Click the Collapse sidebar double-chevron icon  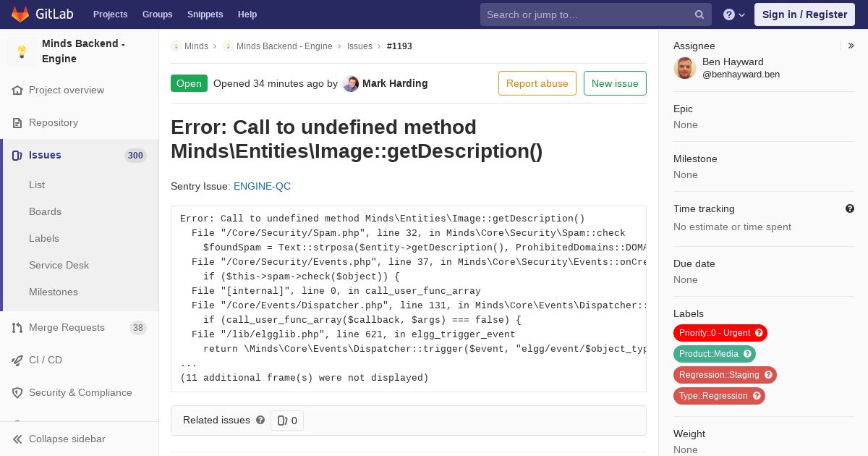(x=17, y=439)
